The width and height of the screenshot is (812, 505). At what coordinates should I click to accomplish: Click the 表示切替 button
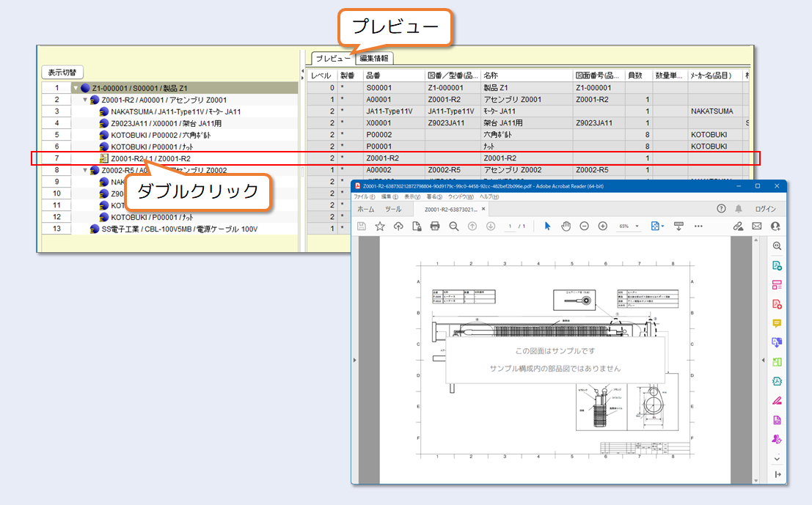62,73
